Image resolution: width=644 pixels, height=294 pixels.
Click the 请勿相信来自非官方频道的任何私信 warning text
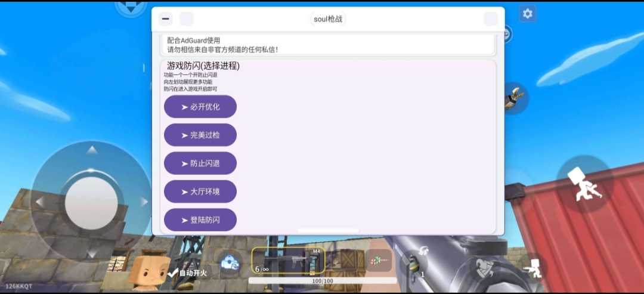[222, 49]
